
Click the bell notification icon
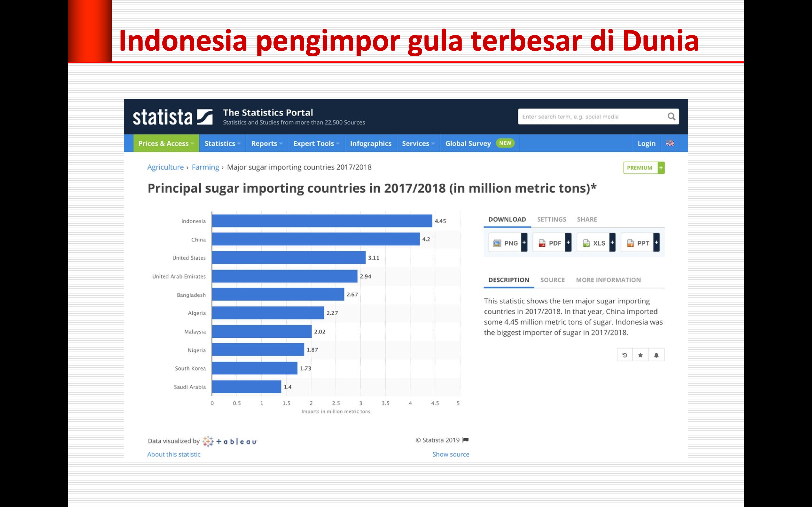(x=656, y=355)
